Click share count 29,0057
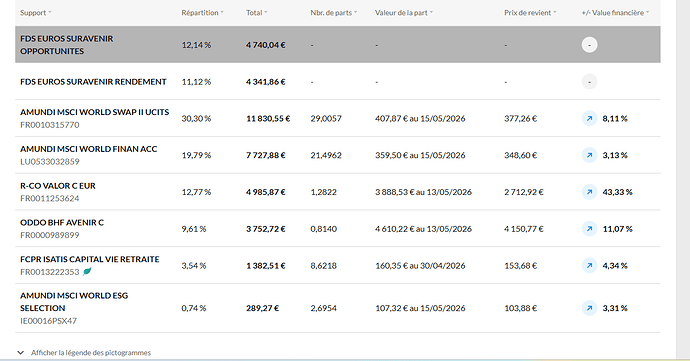Image resolution: width=690 pixels, height=361 pixels. tap(326, 118)
